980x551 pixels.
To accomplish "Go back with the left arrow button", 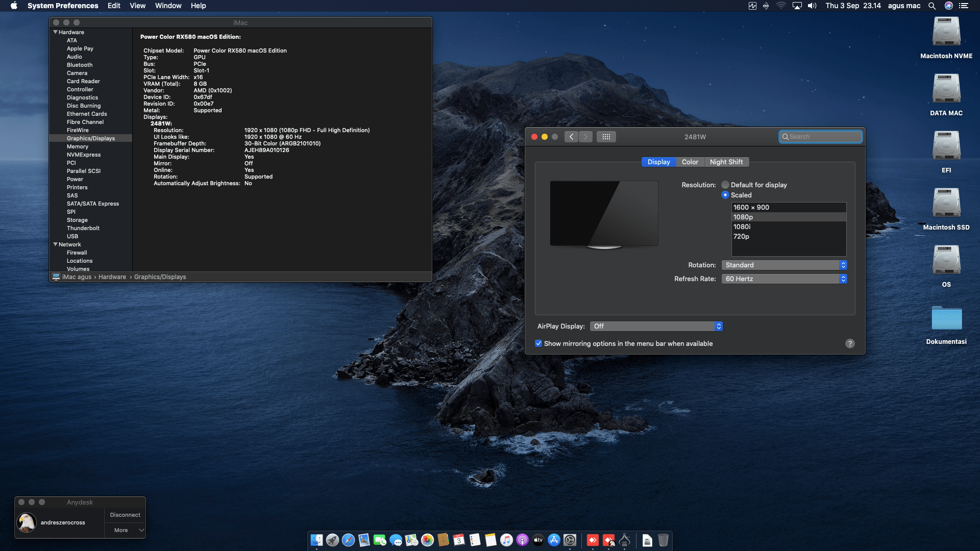I will (571, 137).
